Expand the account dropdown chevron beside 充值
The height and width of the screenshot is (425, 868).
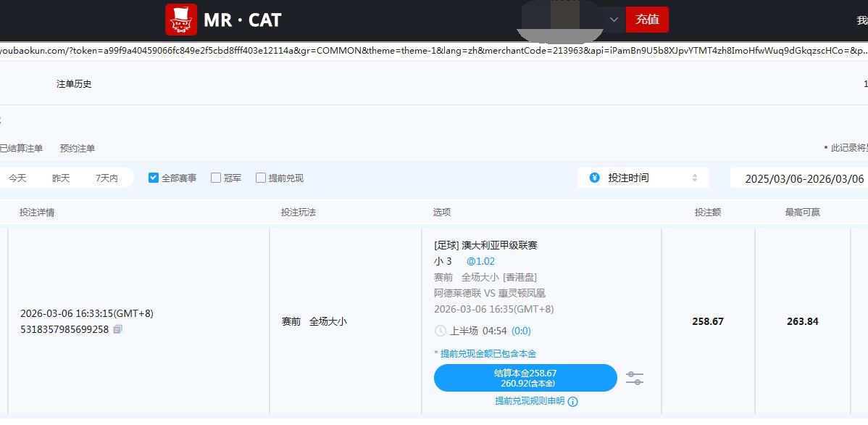[x=614, y=20]
